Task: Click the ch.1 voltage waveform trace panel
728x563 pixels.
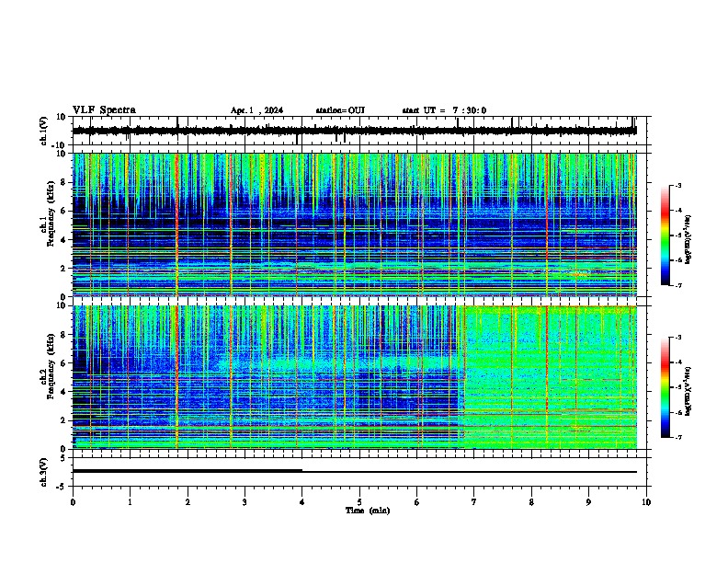Action: pyautogui.click(x=358, y=131)
